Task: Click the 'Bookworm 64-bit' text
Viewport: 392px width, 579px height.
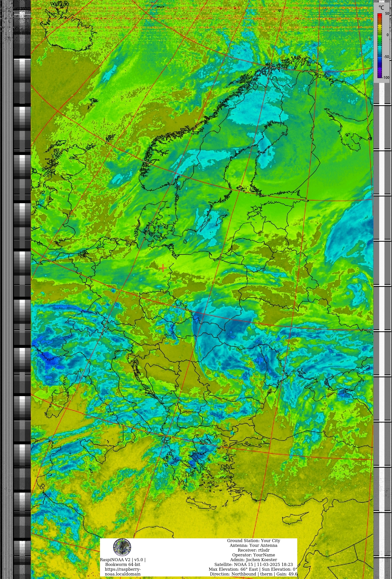Action: [123, 564]
